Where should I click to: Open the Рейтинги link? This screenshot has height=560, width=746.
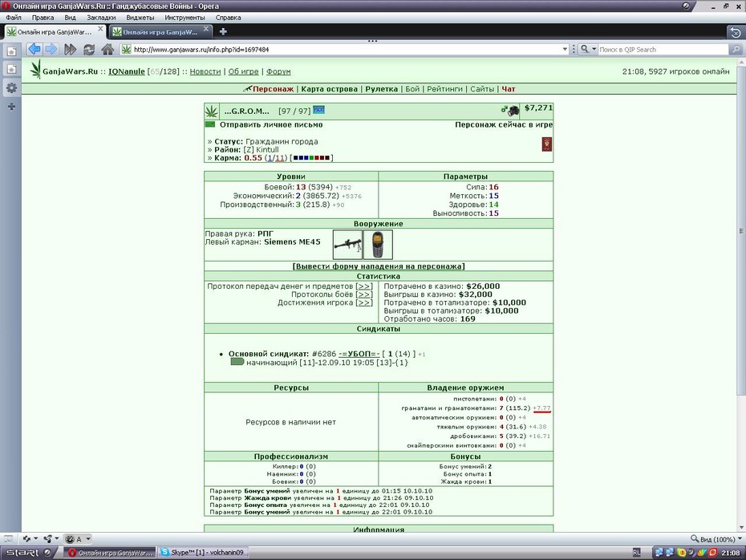(444, 89)
